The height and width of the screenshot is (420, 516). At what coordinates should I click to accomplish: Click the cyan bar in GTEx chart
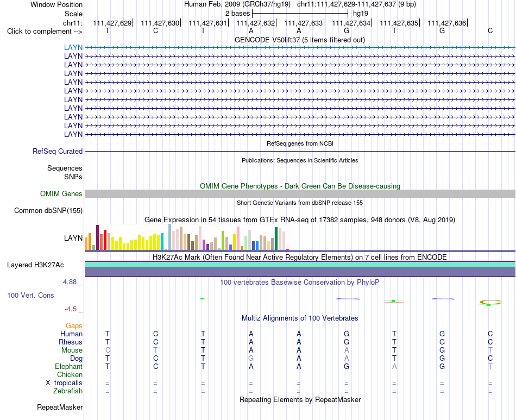click(162, 242)
